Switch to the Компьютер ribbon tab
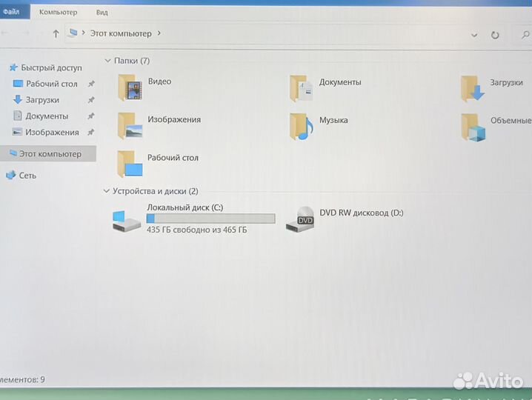 tap(58, 12)
